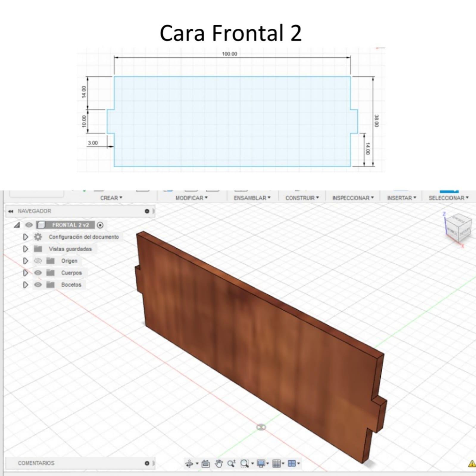Click the 10.00 dimension in the sketch
Viewport: 476px width, 476px height.
coord(84,121)
